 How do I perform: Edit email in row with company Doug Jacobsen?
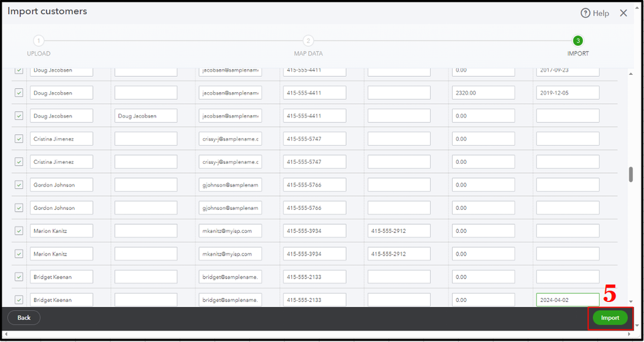click(230, 116)
